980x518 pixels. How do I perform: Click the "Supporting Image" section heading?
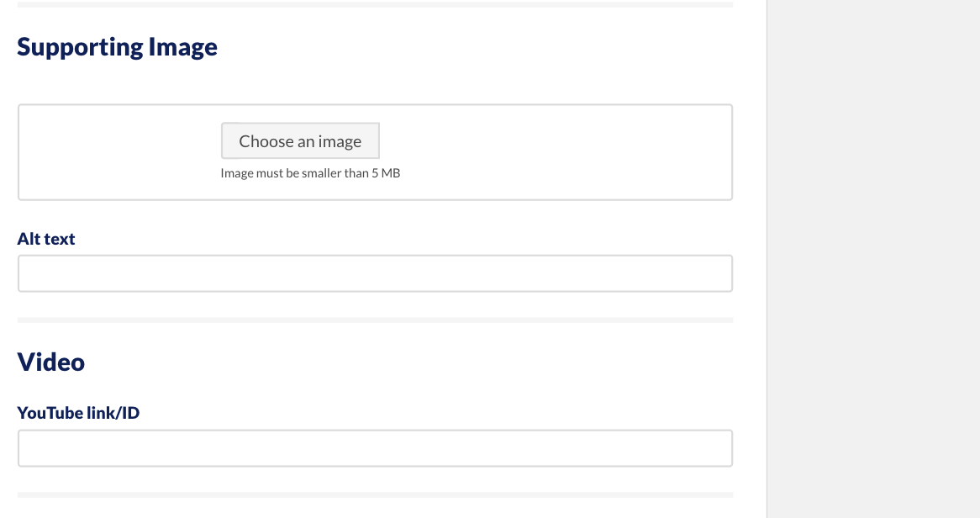click(x=117, y=47)
